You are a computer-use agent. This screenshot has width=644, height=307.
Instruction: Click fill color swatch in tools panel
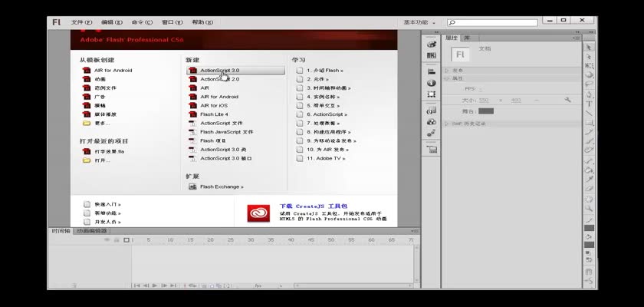point(589,245)
